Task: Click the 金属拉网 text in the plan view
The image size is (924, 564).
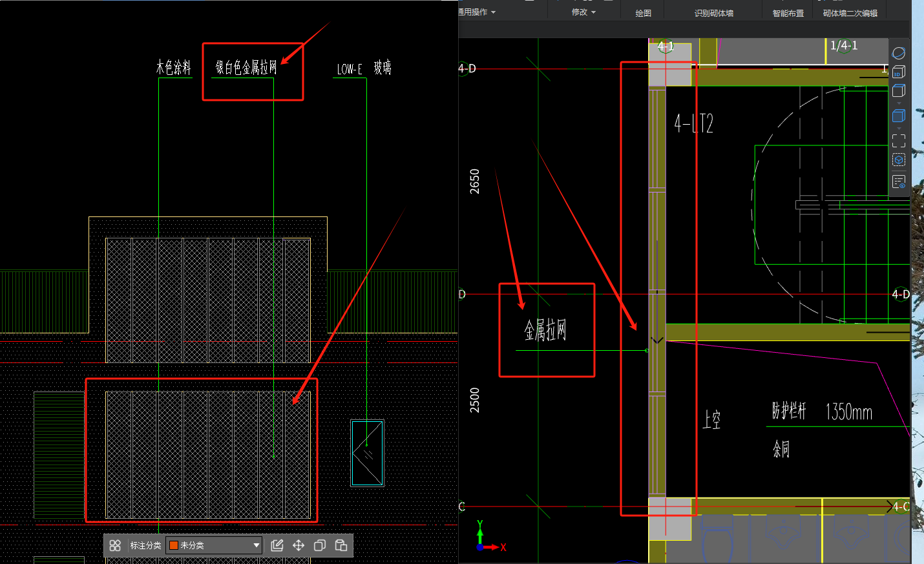Action: [x=545, y=330]
